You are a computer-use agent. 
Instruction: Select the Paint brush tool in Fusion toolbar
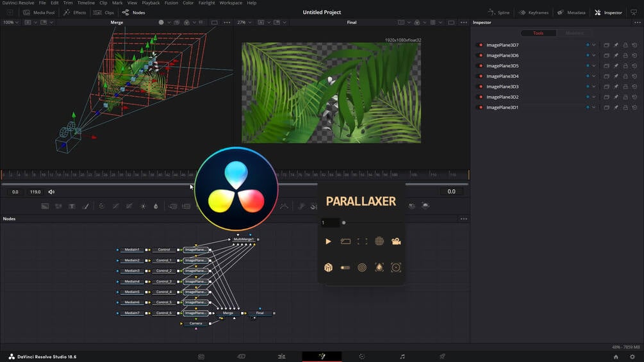coord(85,206)
